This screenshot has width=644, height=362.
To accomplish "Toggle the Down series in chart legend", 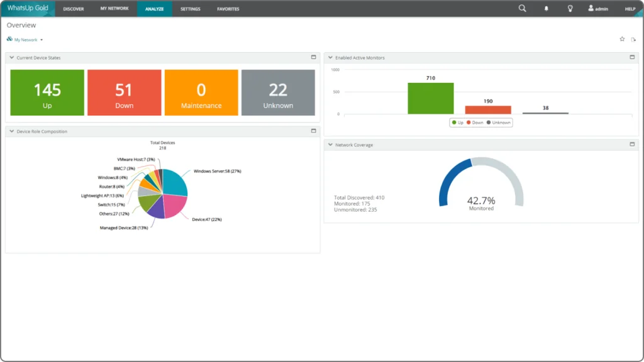I will pyautogui.click(x=475, y=123).
